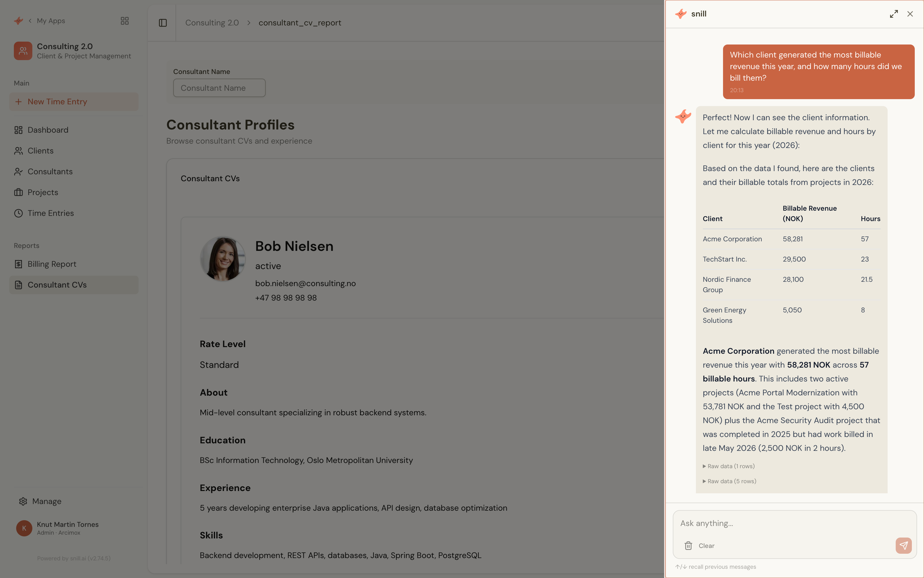Click Consulting 2.0 in the breadcrumb

click(x=212, y=23)
